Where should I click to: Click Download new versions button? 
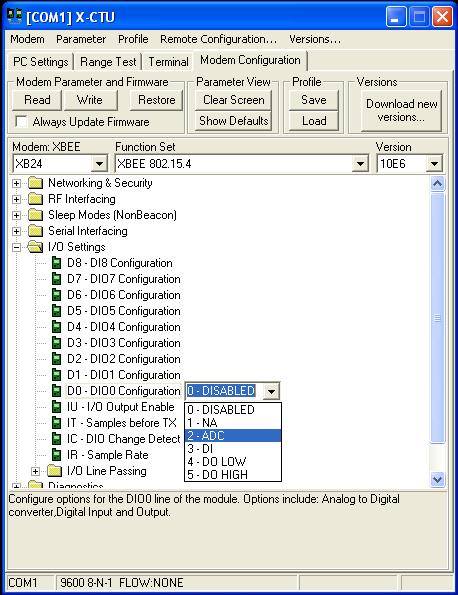tap(401, 111)
